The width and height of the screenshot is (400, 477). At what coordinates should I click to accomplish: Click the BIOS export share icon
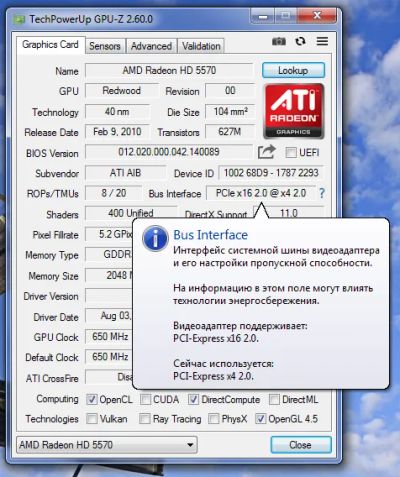click(x=267, y=152)
